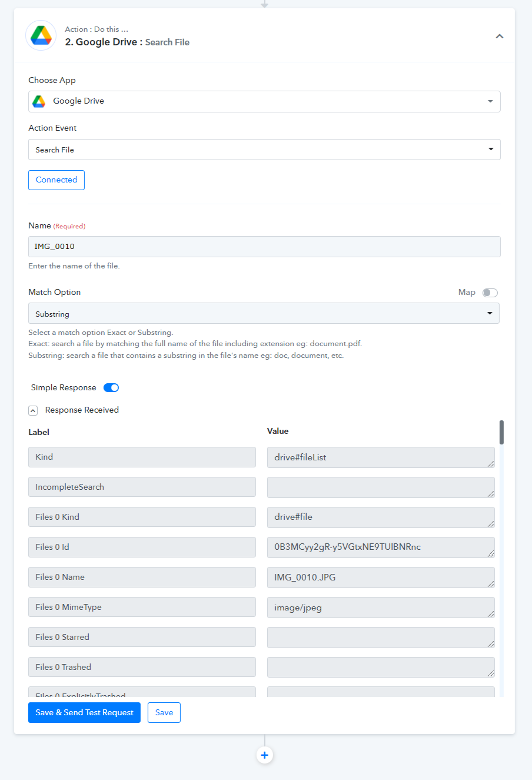Toggle the Map switch for Match Option
Screen dimensions: 532x780
[x=490, y=293]
